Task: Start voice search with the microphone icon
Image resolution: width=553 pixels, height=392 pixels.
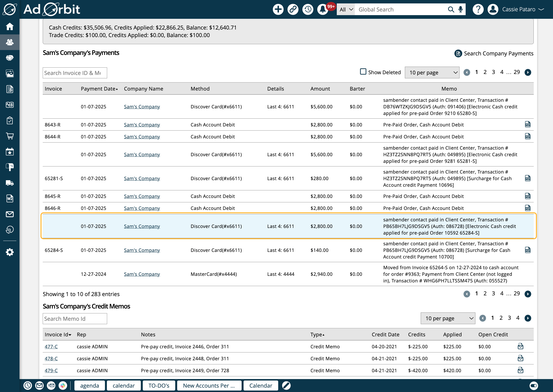Action: pyautogui.click(x=460, y=9)
